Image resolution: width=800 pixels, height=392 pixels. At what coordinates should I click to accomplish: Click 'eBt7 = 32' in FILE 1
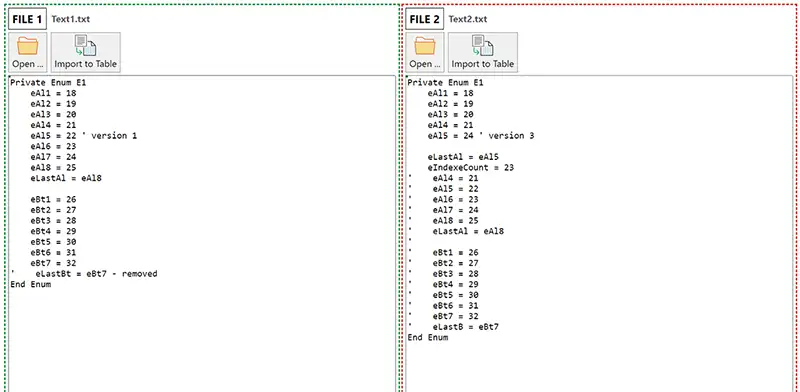pyautogui.click(x=53, y=263)
